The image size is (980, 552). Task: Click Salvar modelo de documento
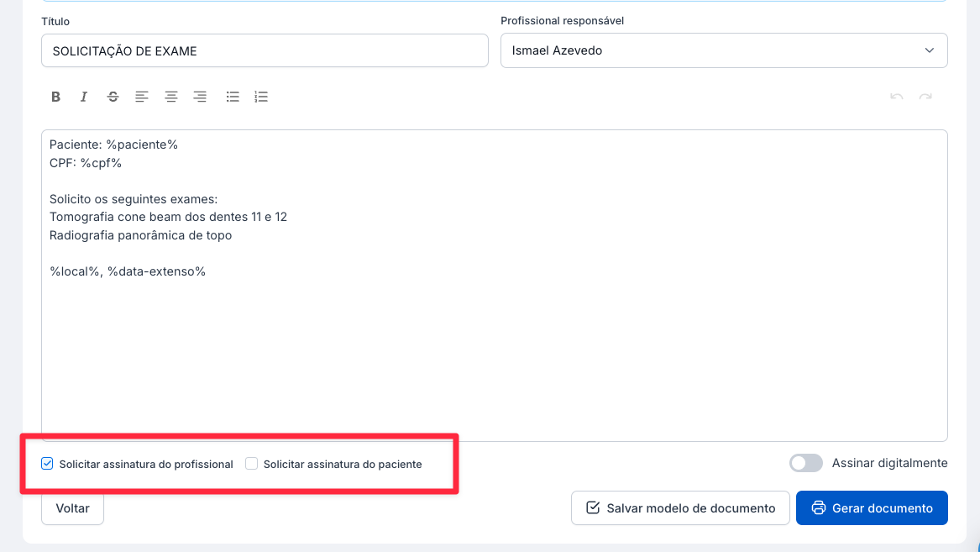coord(679,508)
